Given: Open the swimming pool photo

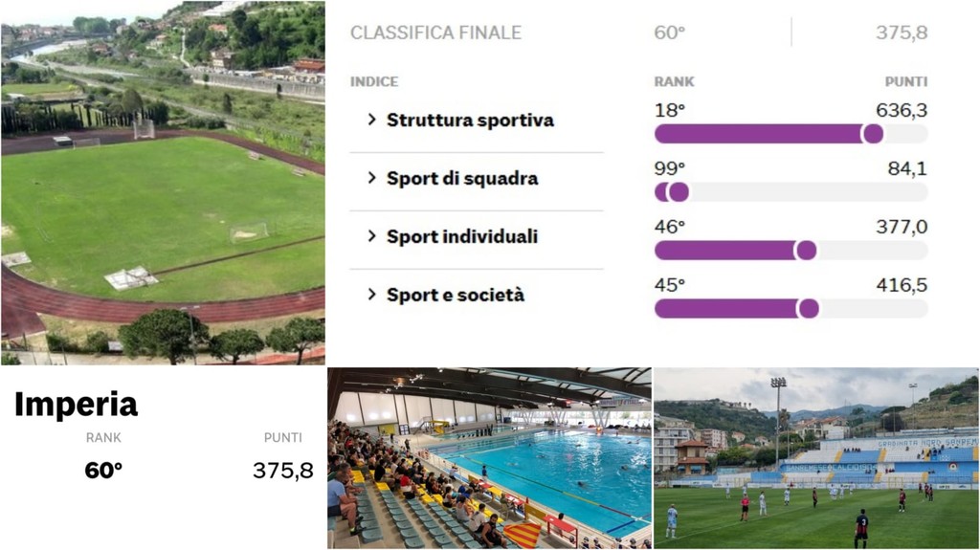Looking at the screenshot, I should [489, 457].
